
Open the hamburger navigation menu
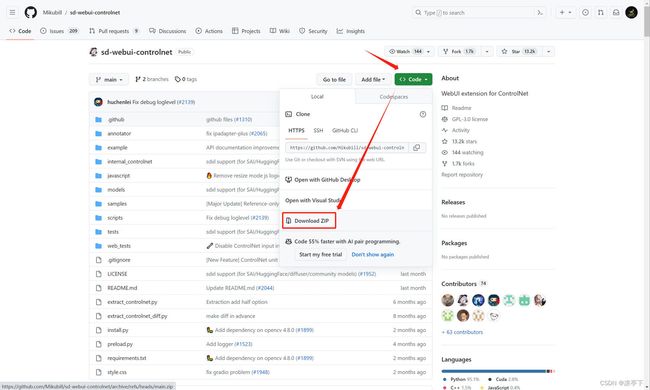(12, 12)
